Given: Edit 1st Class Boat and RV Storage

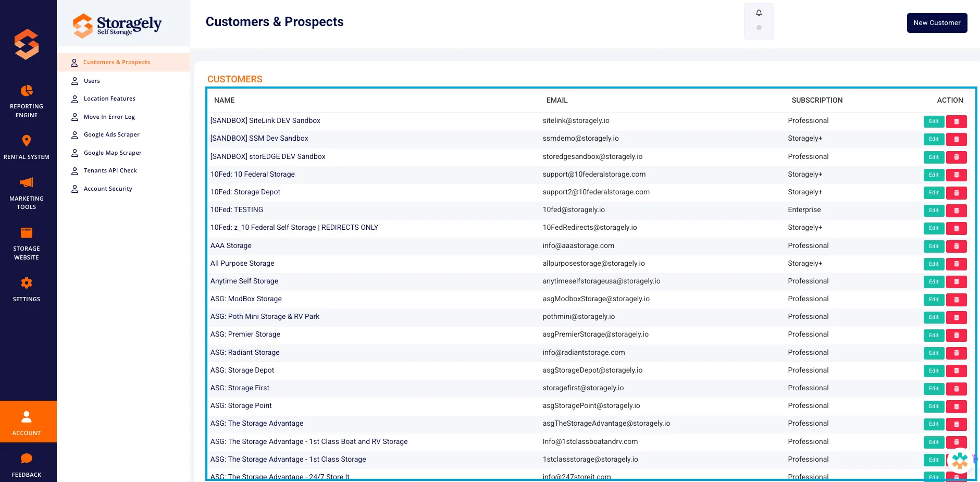Looking at the screenshot, I should point(934,442).
